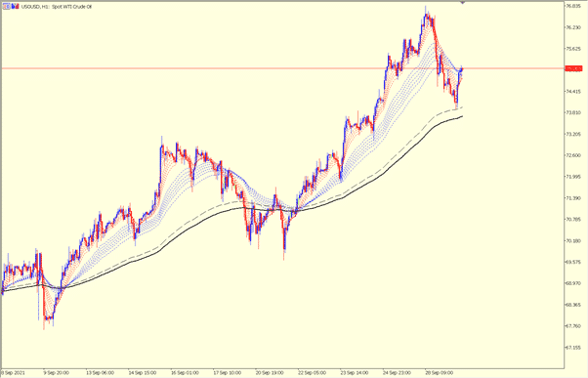Click the 75.625 price scale label
This screenshot has height=378, width=588.
pyautogui.click(x=573, y=49)
